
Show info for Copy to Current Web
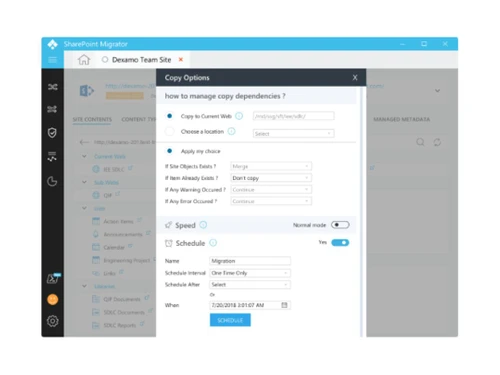click(239, 116)
